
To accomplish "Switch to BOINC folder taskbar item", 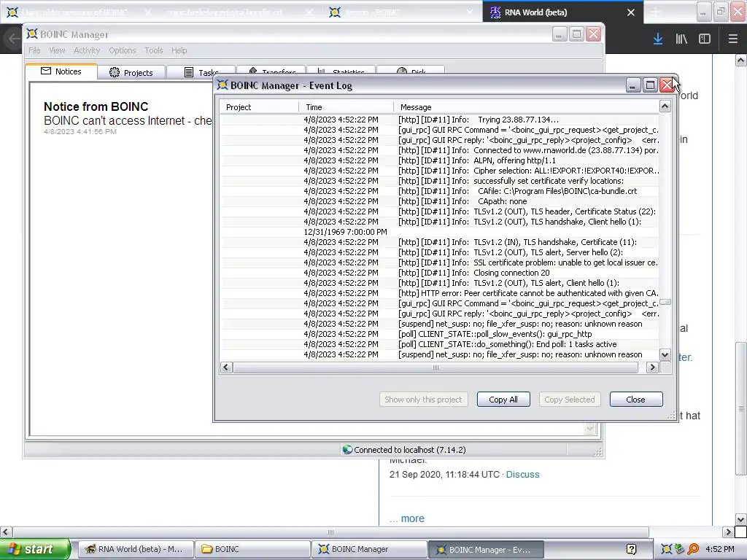I will point(252,549).
